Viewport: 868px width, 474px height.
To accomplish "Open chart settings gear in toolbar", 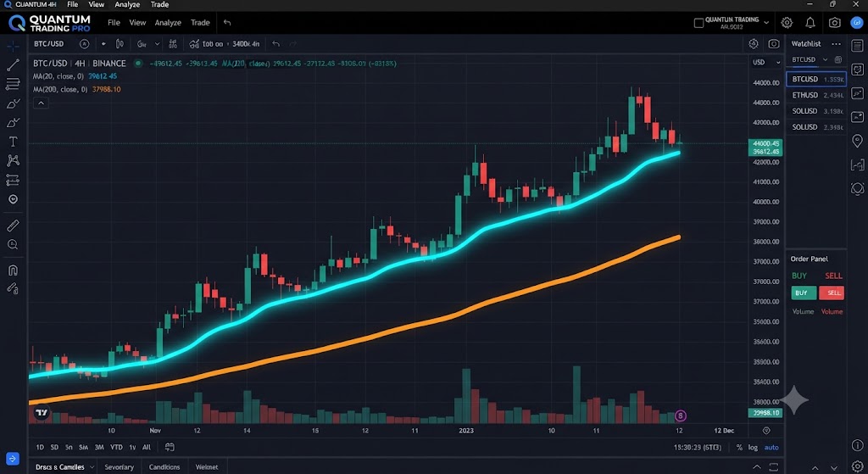I will point(754,44).
